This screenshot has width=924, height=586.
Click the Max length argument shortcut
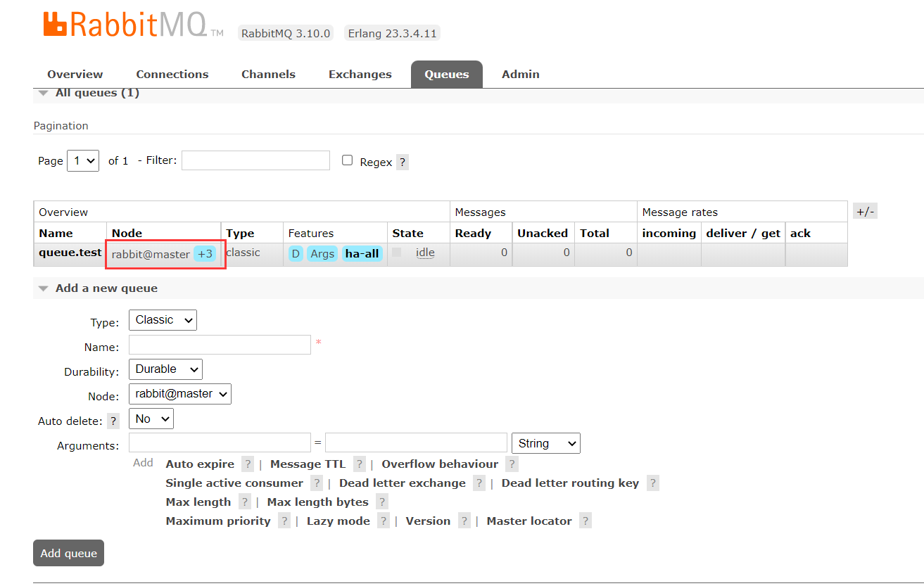coord(198,502)
